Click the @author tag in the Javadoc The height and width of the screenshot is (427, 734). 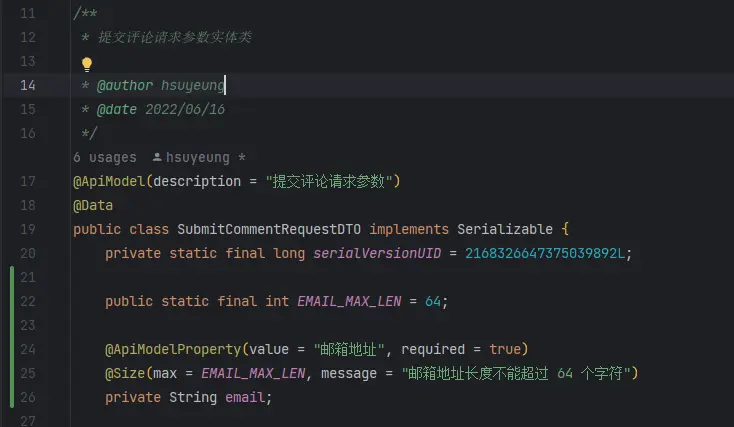[x=125, y=85]
